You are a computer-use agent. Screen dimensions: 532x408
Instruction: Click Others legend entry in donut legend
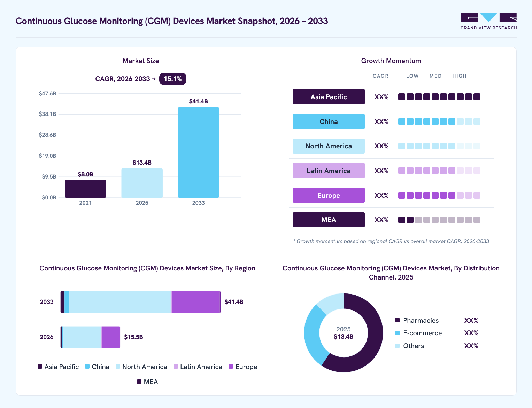[x=409, y=346]
